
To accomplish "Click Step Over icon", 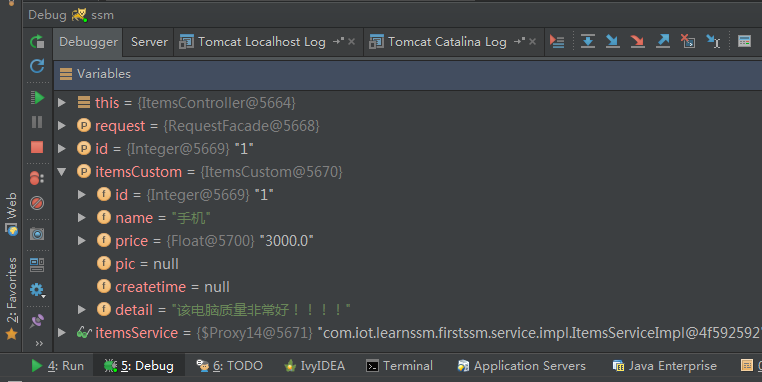I will tap(588, 41).
